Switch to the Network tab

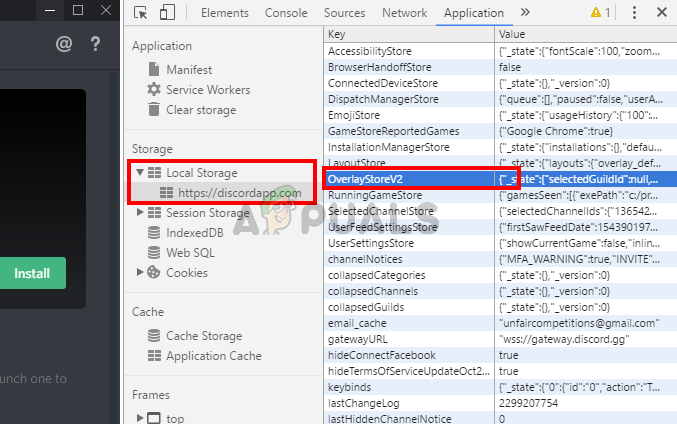click(405, 13)
